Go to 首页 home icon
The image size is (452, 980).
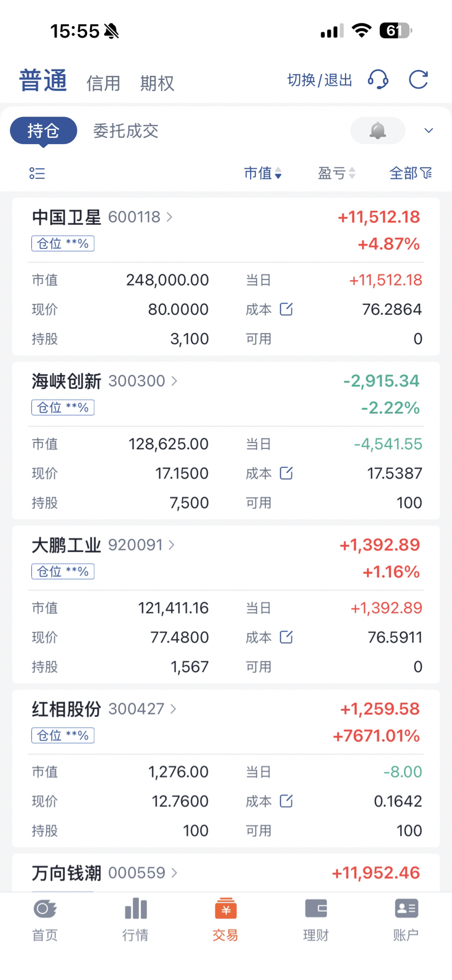[45, 919]
